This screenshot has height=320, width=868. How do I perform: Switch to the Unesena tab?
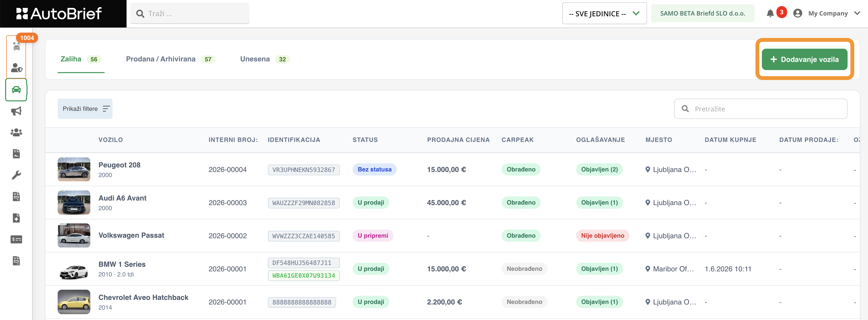[265, 59]
